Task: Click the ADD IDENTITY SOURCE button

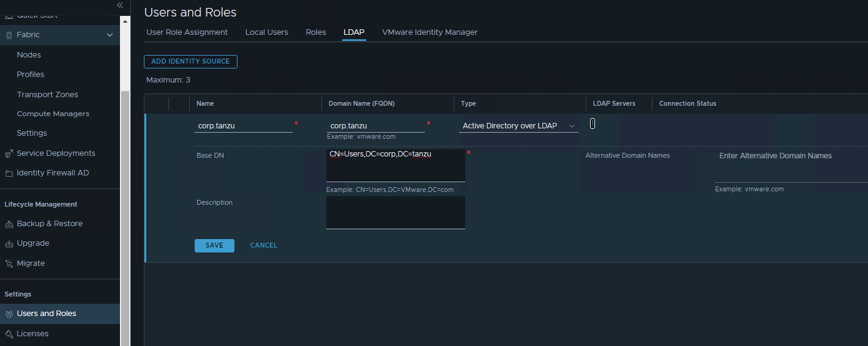Action: click(x=190, y=61)
